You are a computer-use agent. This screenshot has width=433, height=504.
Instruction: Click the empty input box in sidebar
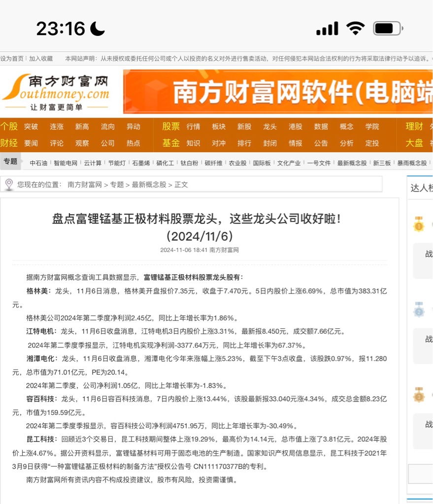tap(421, 474)
